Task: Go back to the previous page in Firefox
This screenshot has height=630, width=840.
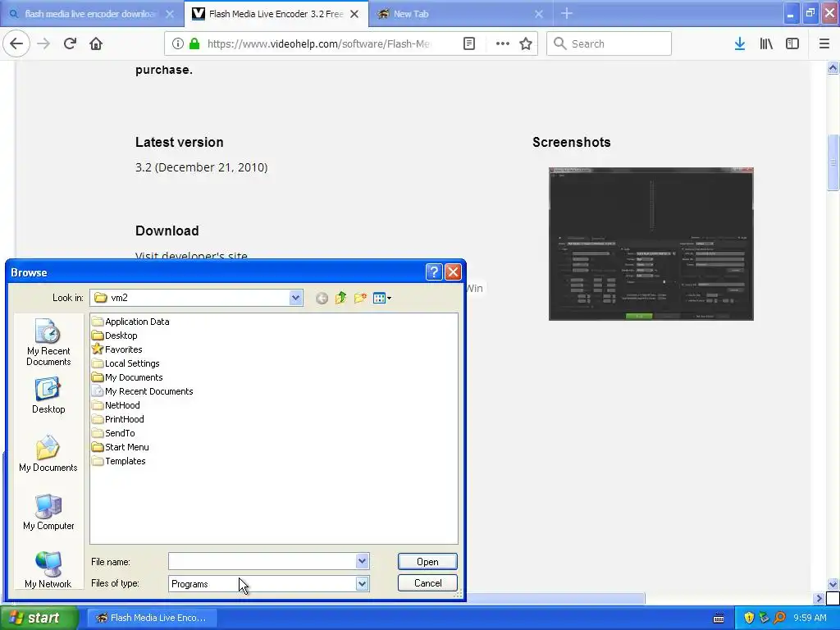Action: click(16, 43)
